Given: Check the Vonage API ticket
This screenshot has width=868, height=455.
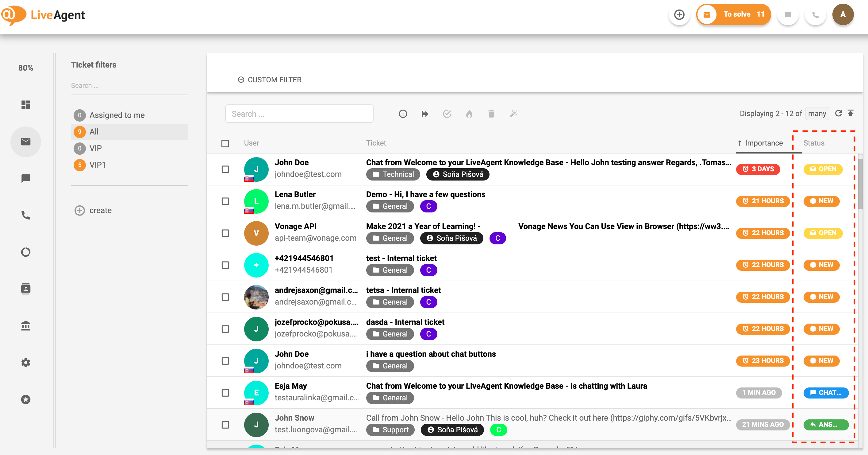Looking at the screenshot, I should pos(225,233).
